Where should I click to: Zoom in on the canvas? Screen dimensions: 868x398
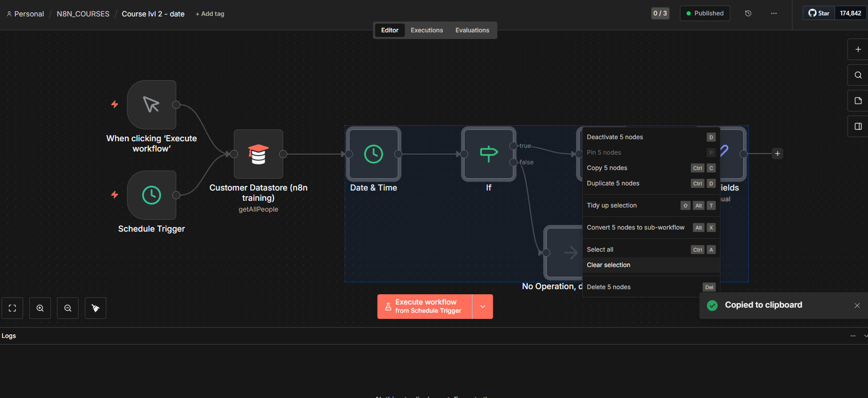[40, 308]
